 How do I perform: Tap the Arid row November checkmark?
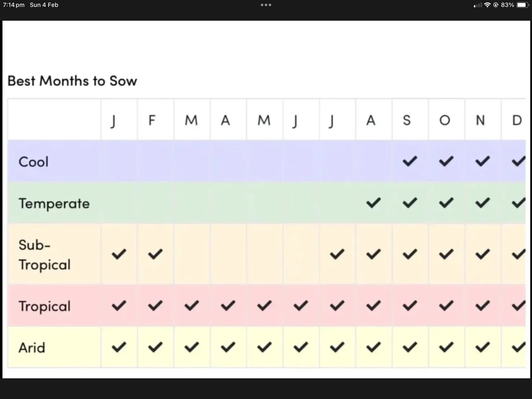(x=482, y=347)
